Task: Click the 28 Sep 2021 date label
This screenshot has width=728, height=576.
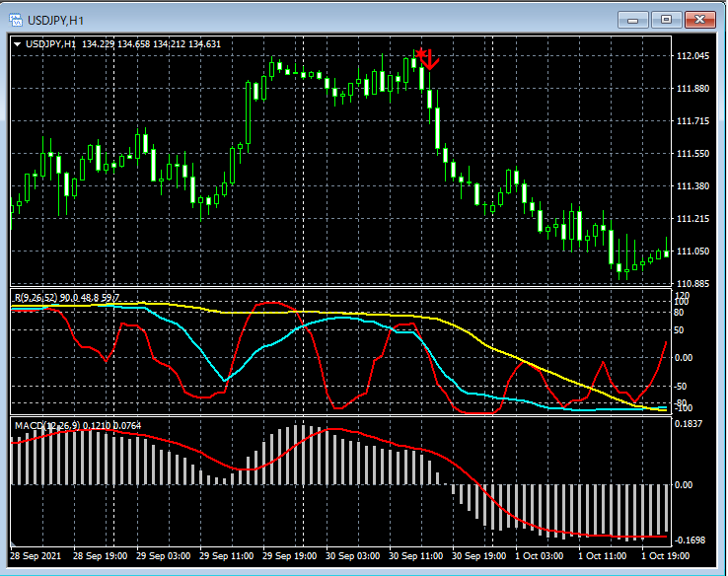Action: click(36, 556)
